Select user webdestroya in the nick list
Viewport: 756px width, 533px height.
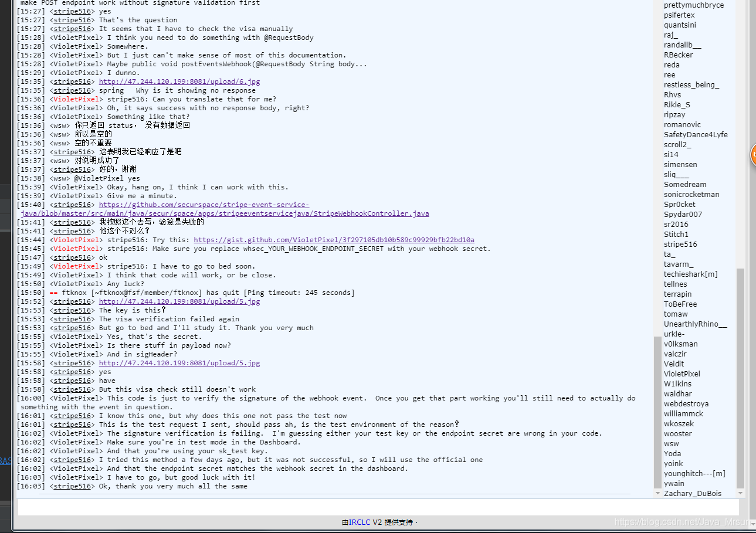(686, 404)
